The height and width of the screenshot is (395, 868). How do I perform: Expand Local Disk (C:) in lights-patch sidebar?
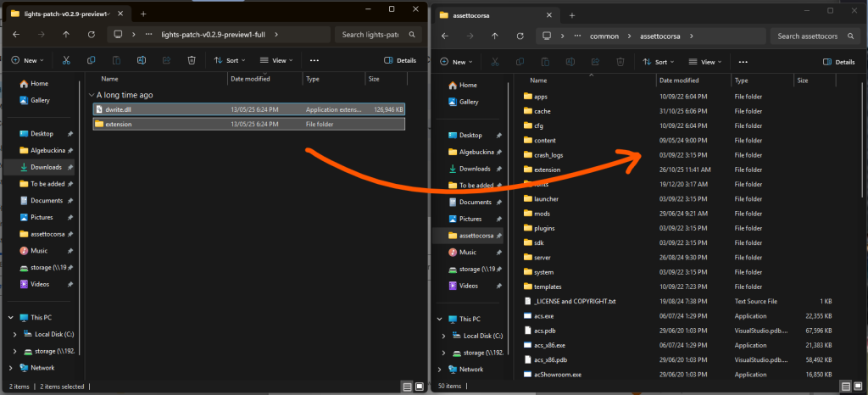pyautogui.click(x=14, y=334)
